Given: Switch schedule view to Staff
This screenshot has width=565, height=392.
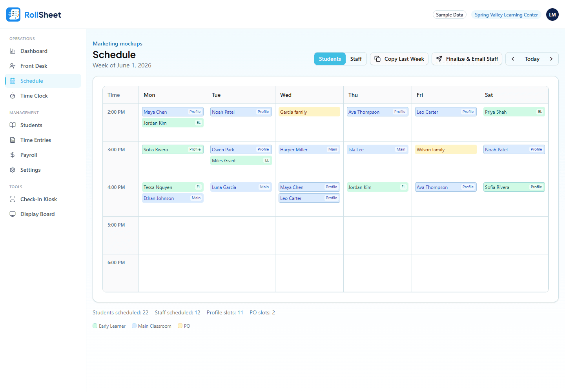Looking at the screenshot, I should (x=356, y=59).
